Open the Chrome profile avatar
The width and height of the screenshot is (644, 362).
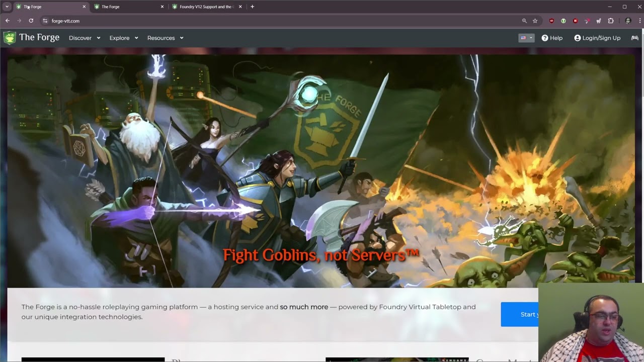click(627, 21)
